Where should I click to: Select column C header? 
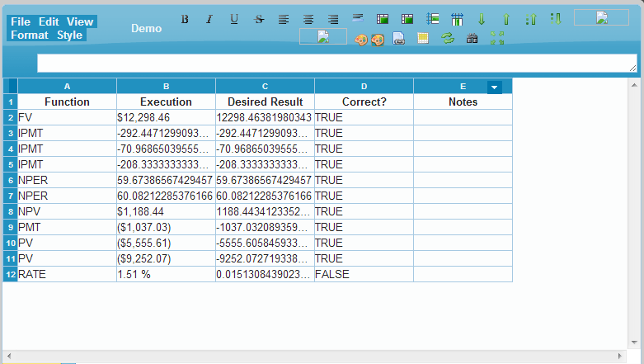coord(265,87)
